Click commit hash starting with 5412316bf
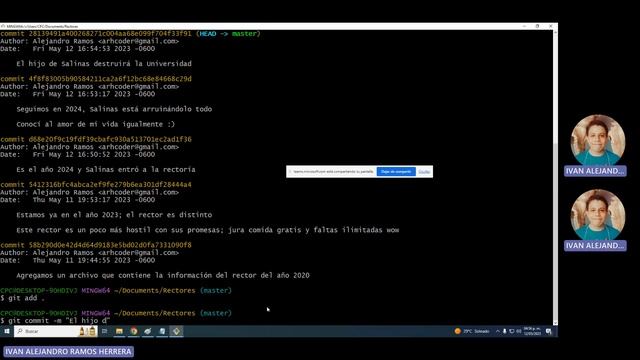 (x=110, y=185)
